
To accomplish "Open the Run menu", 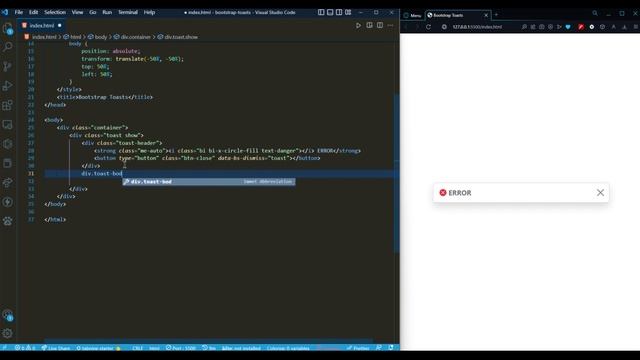I will point(107,12).
